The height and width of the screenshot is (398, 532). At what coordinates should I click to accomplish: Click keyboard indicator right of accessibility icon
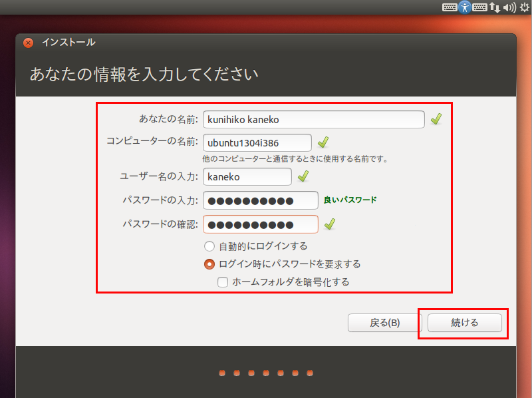point(479,7)
